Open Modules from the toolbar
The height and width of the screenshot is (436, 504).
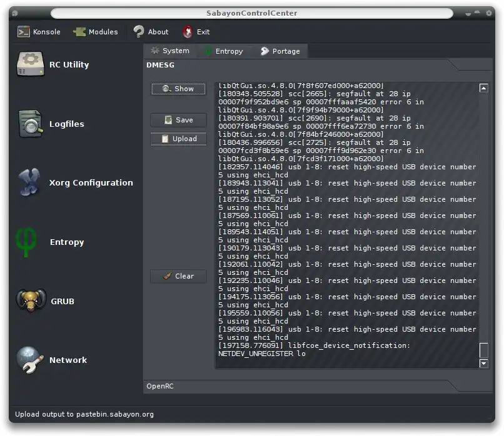(96, 32)
